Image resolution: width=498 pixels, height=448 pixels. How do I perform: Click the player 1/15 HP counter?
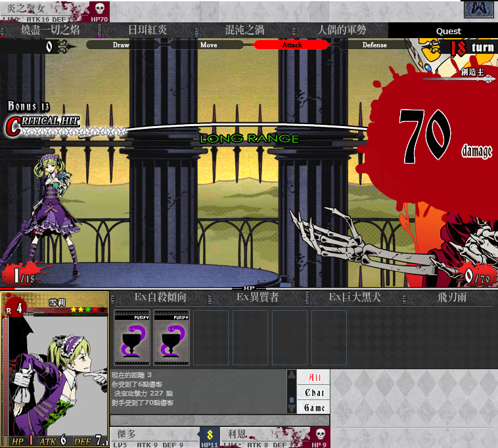[24, 276]
